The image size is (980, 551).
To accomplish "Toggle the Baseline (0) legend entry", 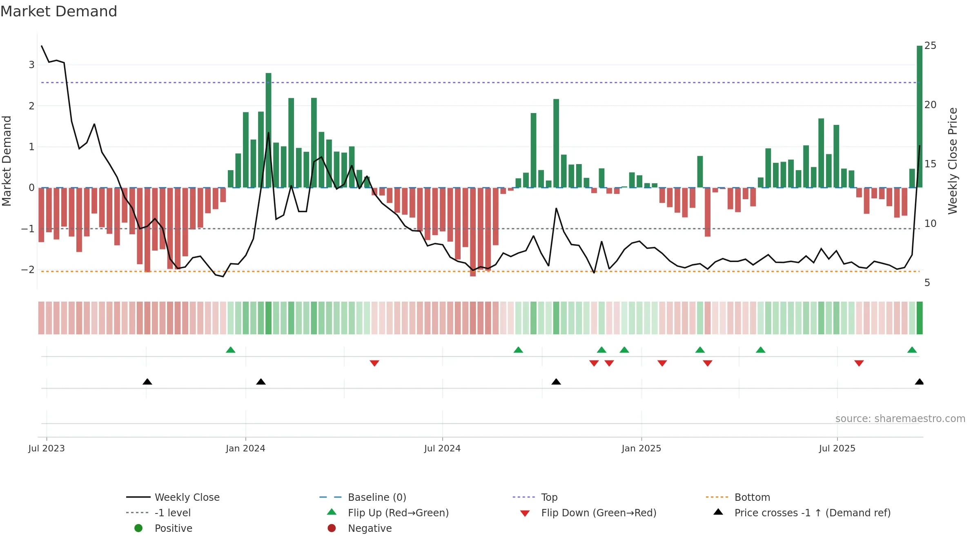I will coord(363,497).
